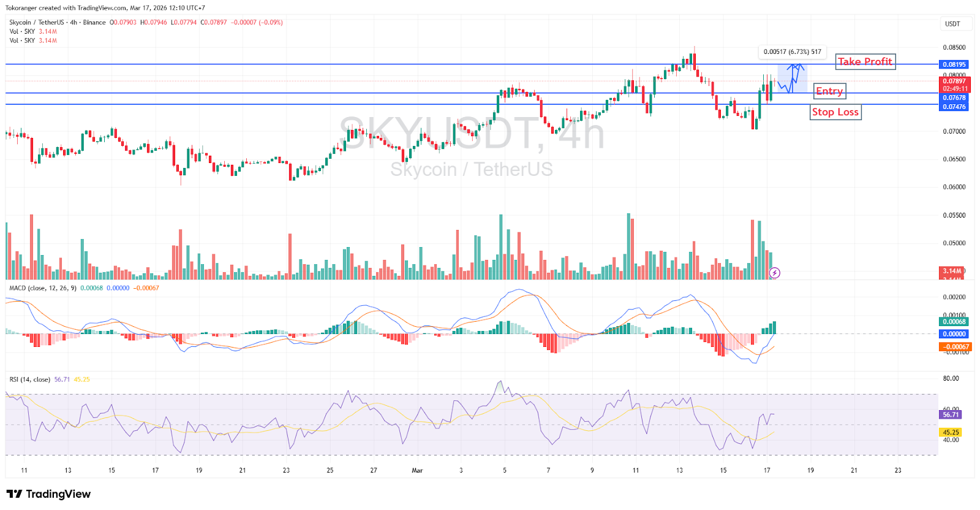Open the USDT currency selector

point(952,24)
